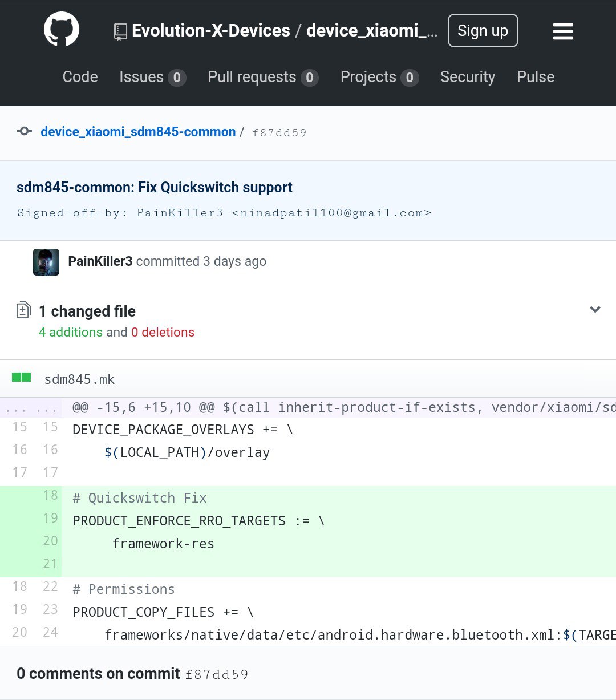The width and height of the screenshot is (616, 700).
Task: Click the Issues counter badge
Action: pos(177,78)
